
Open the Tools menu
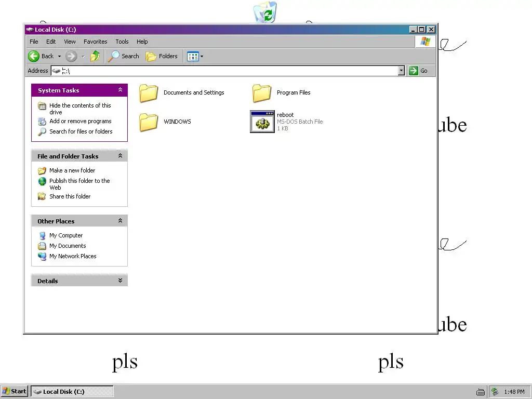[x=122, y=42]
